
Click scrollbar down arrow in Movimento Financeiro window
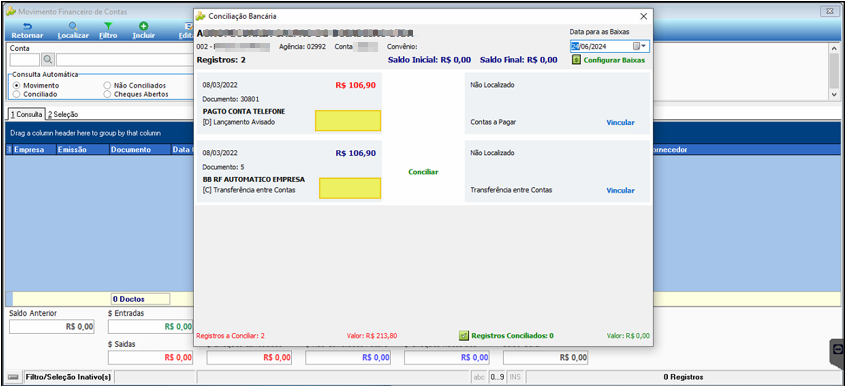835,94
